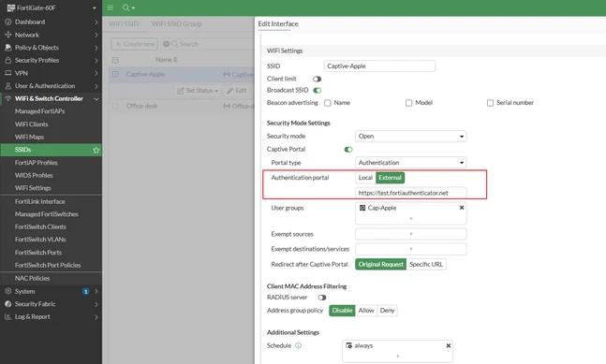606x364 pixels.
Task: Toggle the Client limit switch
Action: pos(317,79)
